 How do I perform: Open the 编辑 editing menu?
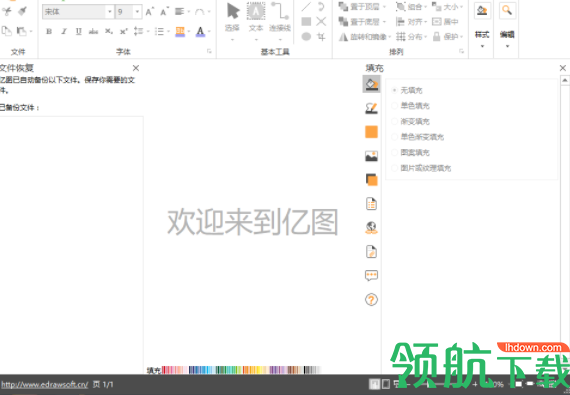click(x=507, y=25)
